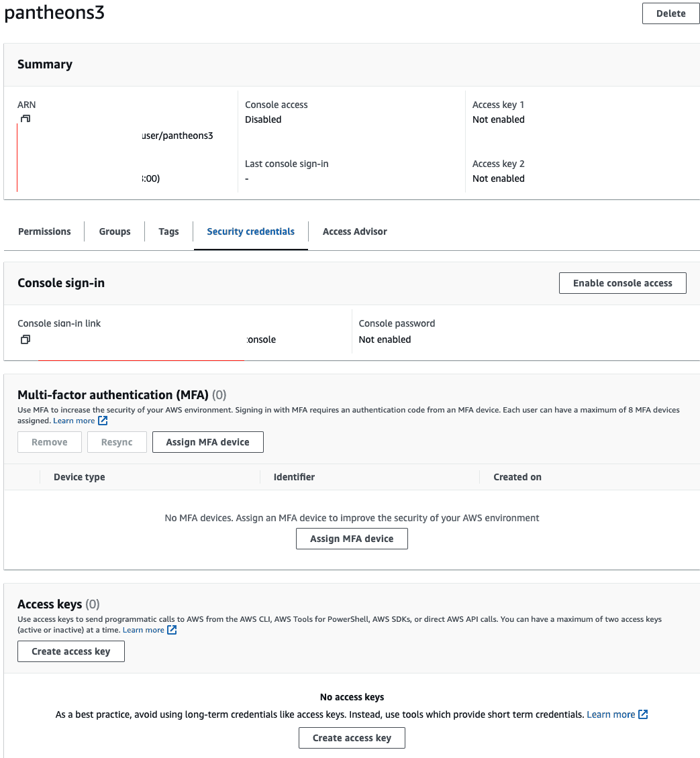Click Assign MFA device next to Resync
Image resolution: width=700 pixels, height=758 pixels.
coord(207,442)
